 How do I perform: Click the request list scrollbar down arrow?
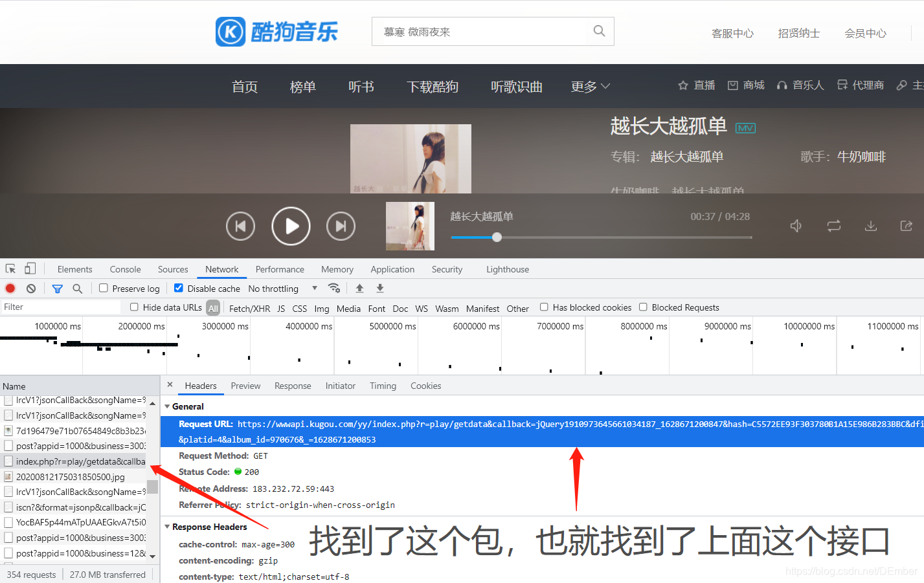[x=152, y=556]
